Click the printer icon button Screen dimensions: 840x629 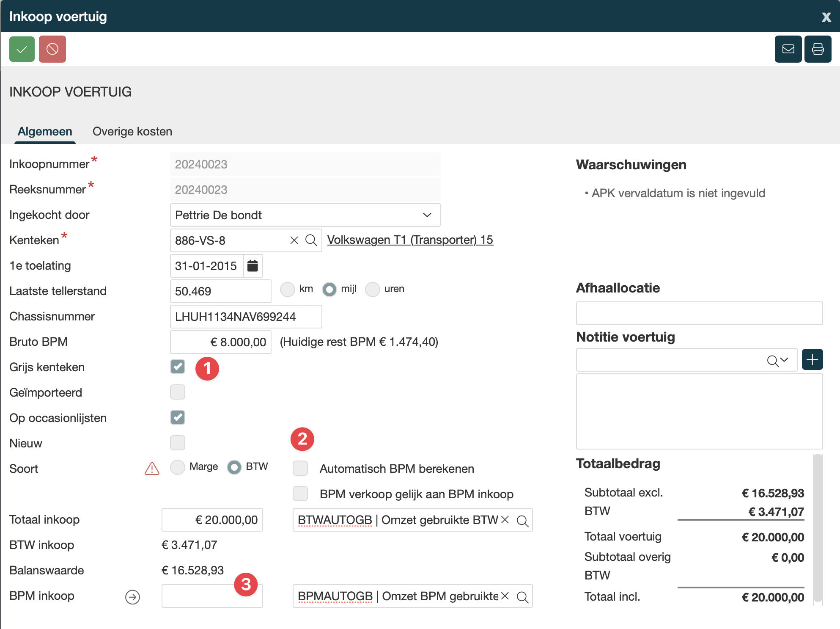pyautogui.click(x=818, y=49)
